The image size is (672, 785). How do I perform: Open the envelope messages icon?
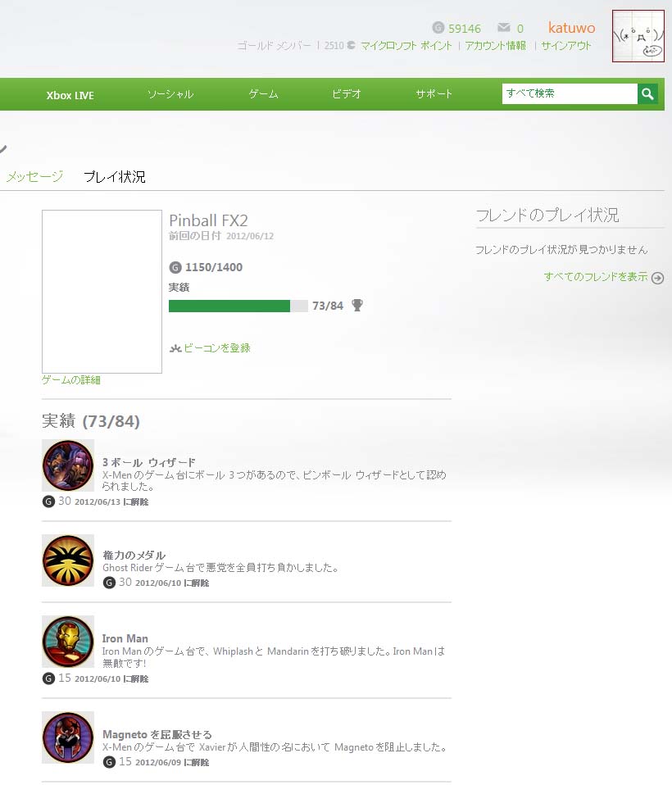[504, 27]
